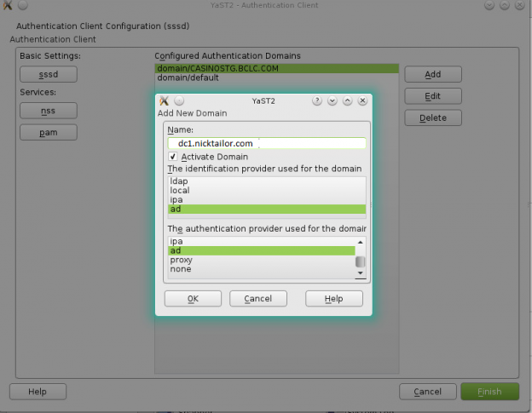Maximize the Add New Domain dialog

coord(348,100)
